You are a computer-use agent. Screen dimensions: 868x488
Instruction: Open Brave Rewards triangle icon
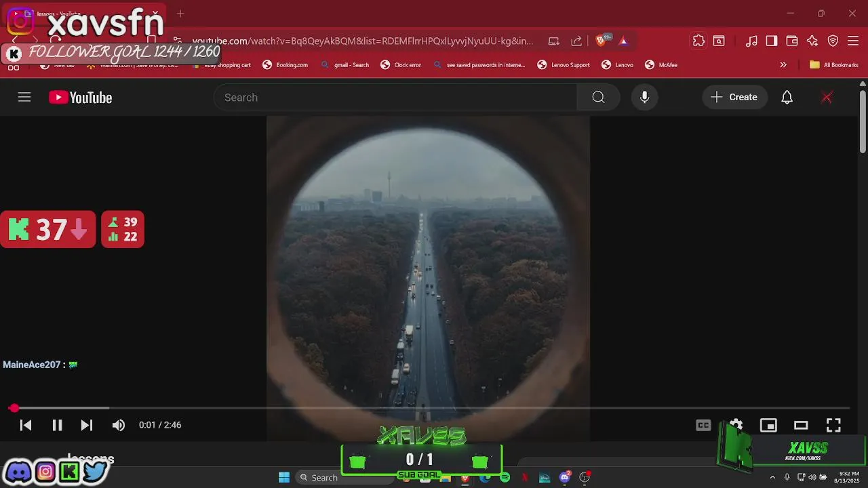[623, 41]
